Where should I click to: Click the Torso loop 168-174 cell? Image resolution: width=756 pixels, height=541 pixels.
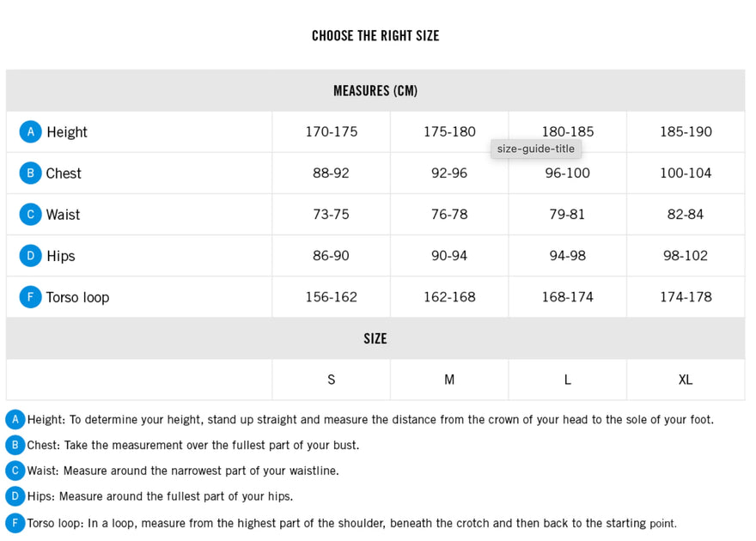click(567, 297)
